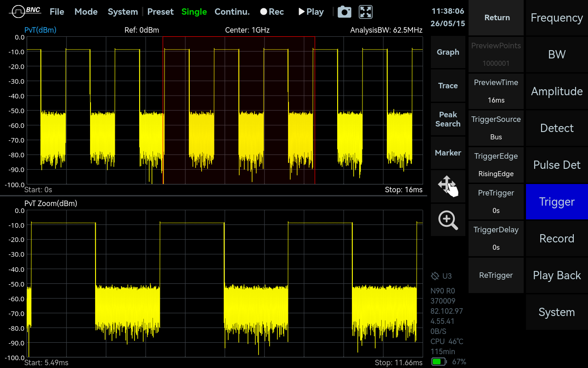Click the N90 R0 device info text
The width and height of the screenshot is (588, 368).
(443, 291)
